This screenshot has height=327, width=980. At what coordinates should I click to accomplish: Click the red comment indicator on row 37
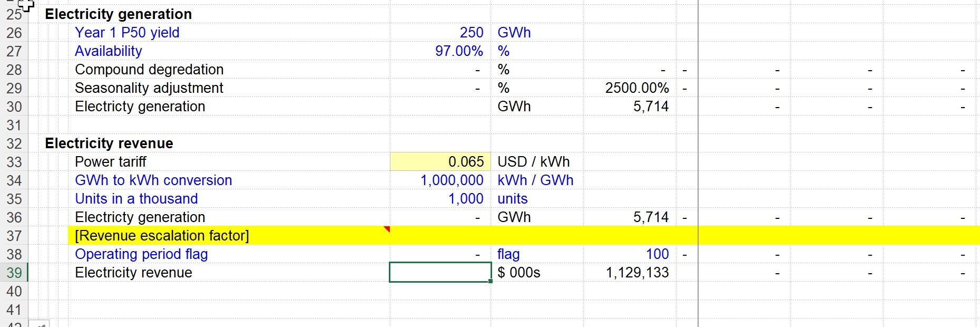click(387, 229)
